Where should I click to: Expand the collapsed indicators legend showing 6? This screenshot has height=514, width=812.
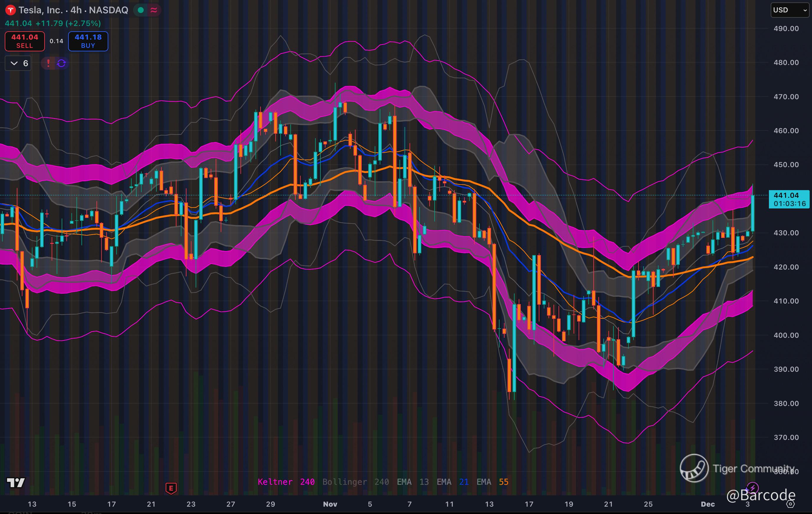click(18, 63)
